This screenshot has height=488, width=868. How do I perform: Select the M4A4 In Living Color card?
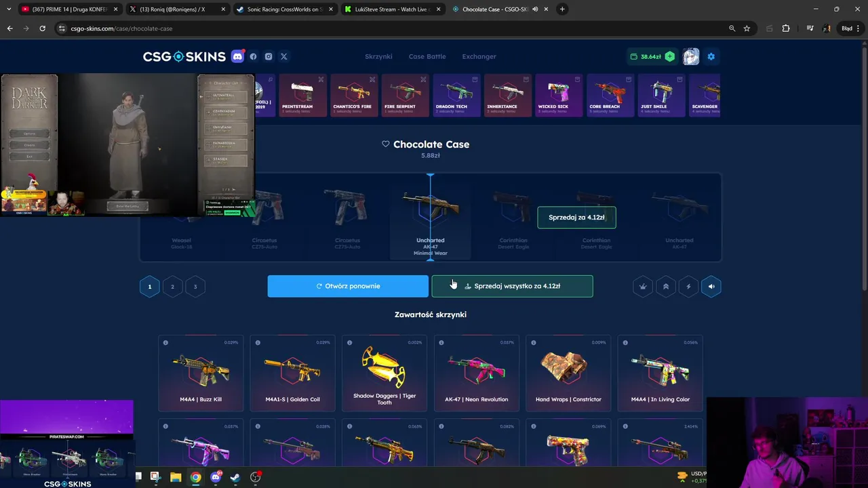660,373
